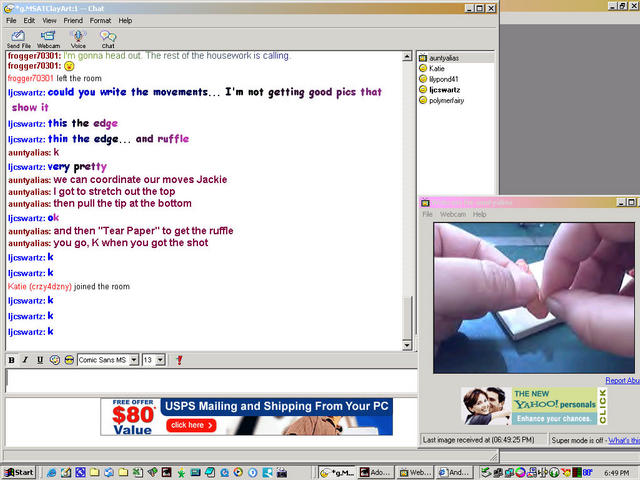This screenshot has height=480, width=640.
Task: Switch to the 'Web...' taskbar button
Action: (415, 473)
